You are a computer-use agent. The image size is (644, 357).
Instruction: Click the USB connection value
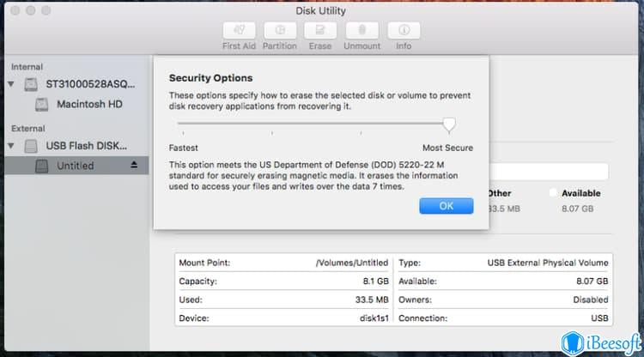click(599, 318)
